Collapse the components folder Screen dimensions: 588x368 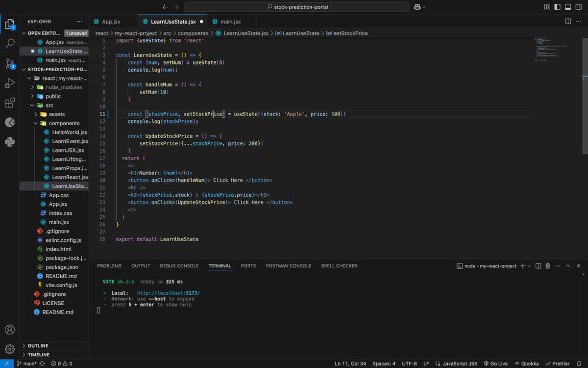coord(36,123)
